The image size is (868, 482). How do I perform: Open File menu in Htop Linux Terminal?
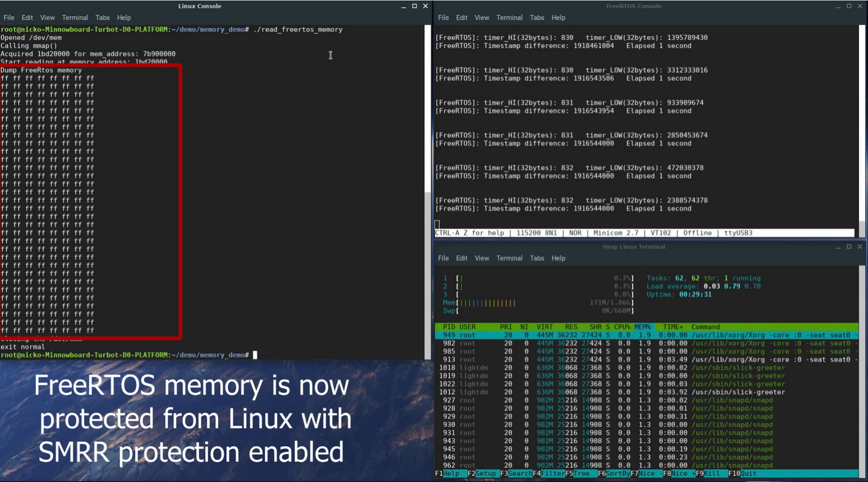click(x=443, y=258)
